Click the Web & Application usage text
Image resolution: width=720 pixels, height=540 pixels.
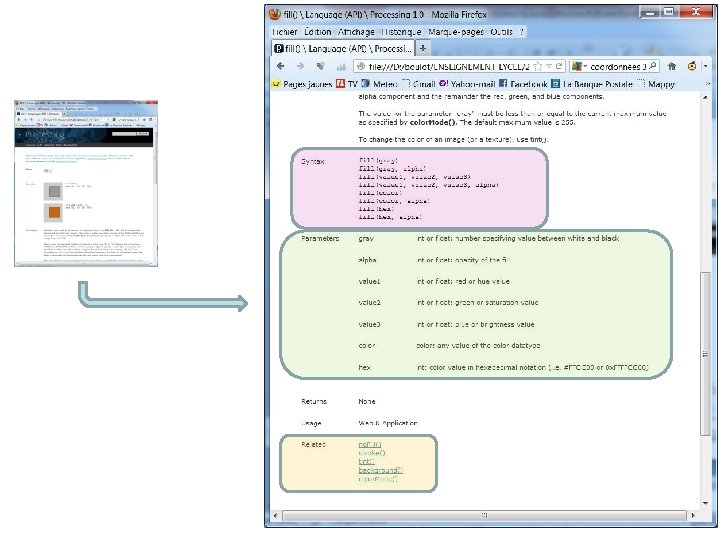click(x=388, y=423)
